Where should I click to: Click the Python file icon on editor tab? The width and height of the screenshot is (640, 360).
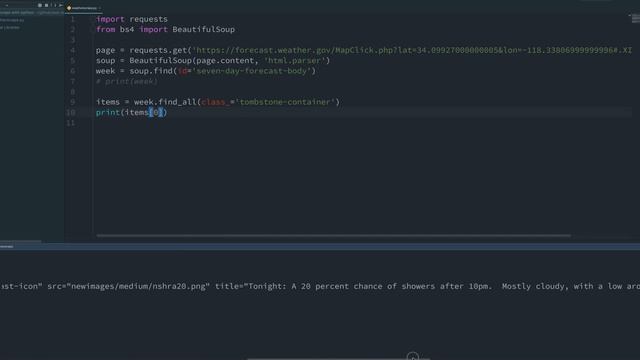[x=69, y=8]
